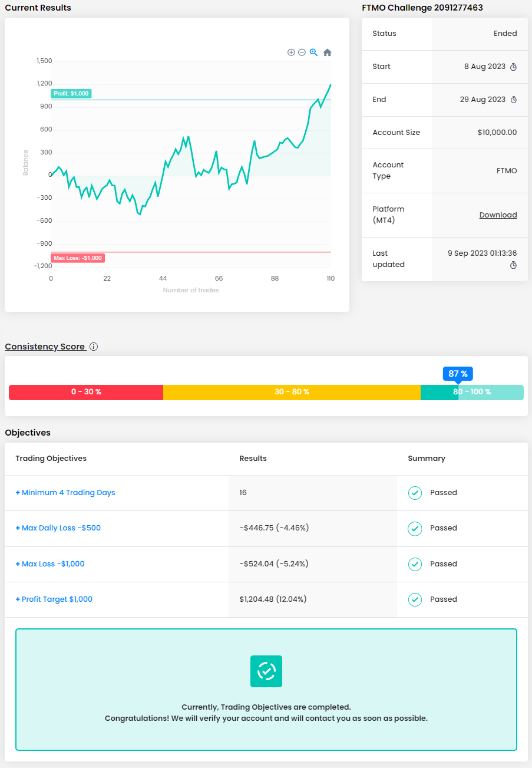Click the Passed checkmark for Profit Target
Viewport: 532px width, 768px height.
(x=415, y=599)
